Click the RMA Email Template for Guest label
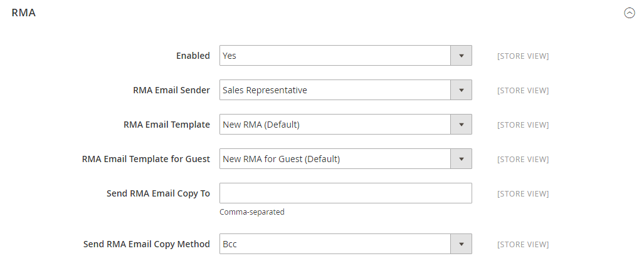 (145, 159)
